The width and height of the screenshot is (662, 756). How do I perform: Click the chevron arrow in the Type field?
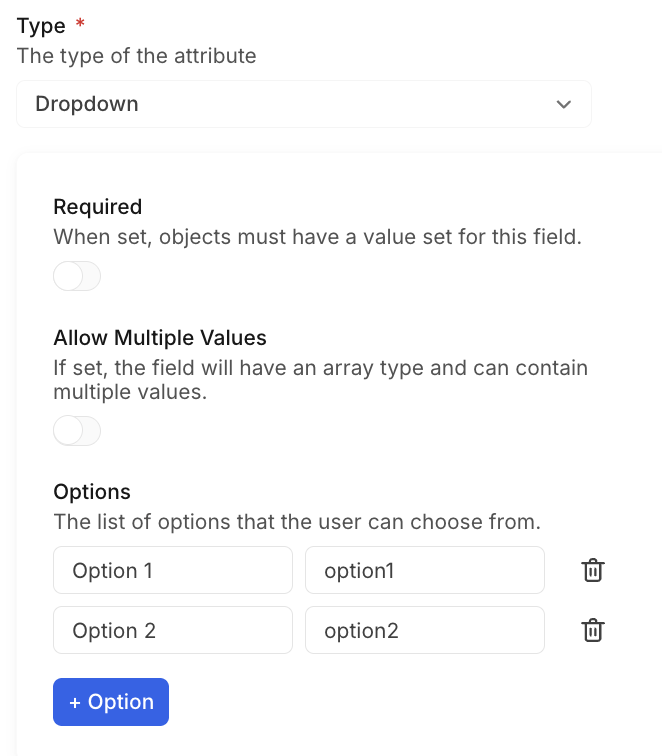564,104
